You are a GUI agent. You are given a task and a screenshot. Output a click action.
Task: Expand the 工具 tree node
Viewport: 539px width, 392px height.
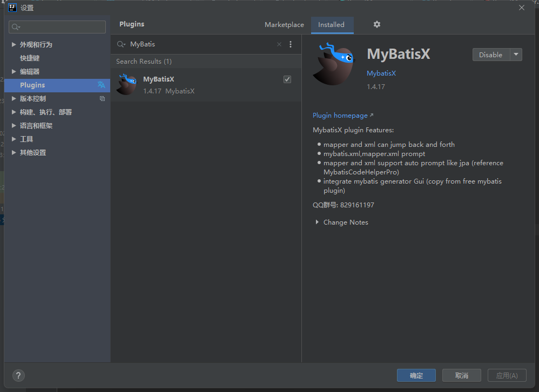14,139
